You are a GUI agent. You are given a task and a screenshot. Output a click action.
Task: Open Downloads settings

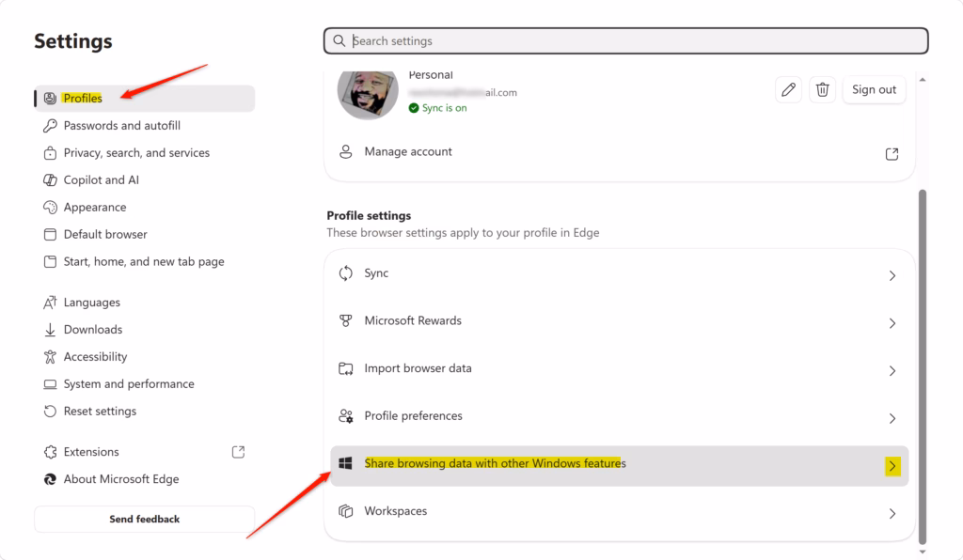click(x=144, y=330)
